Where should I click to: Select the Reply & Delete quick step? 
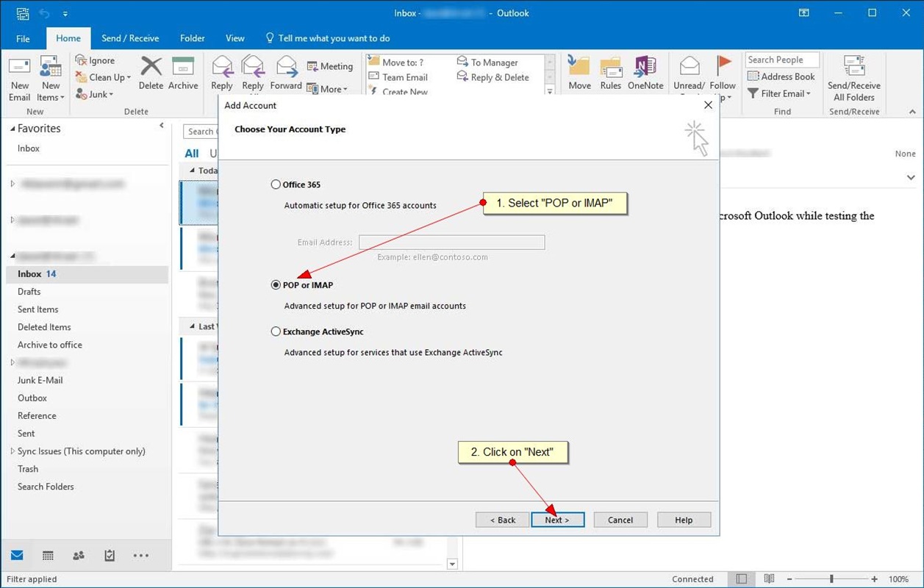click(x=493, y=77)
